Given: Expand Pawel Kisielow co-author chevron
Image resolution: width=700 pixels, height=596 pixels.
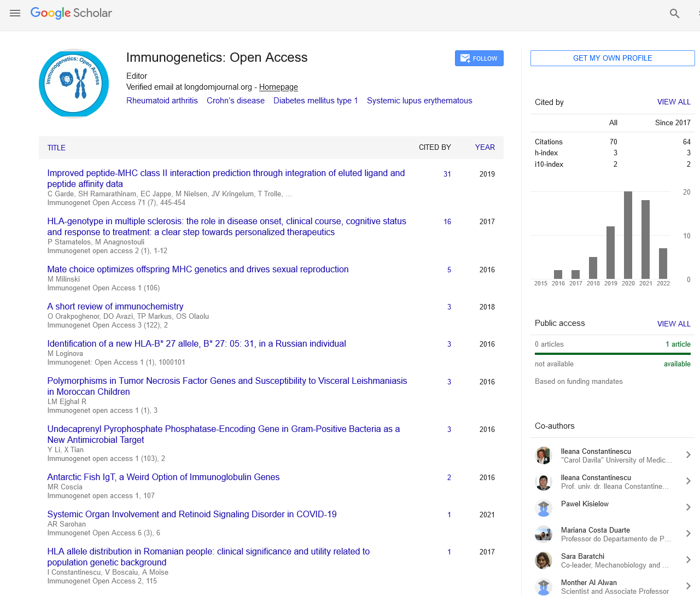Looking at the screenshot, I should point(688,507).
